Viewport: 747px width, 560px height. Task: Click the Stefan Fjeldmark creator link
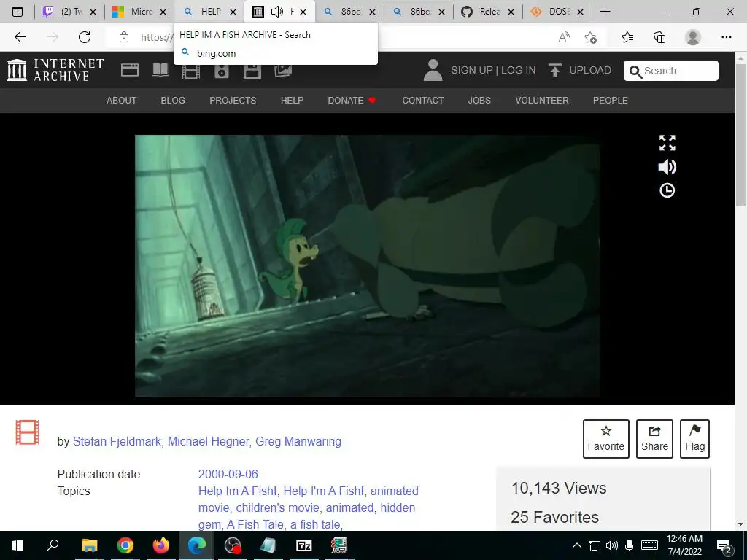(x=117, y=441)
